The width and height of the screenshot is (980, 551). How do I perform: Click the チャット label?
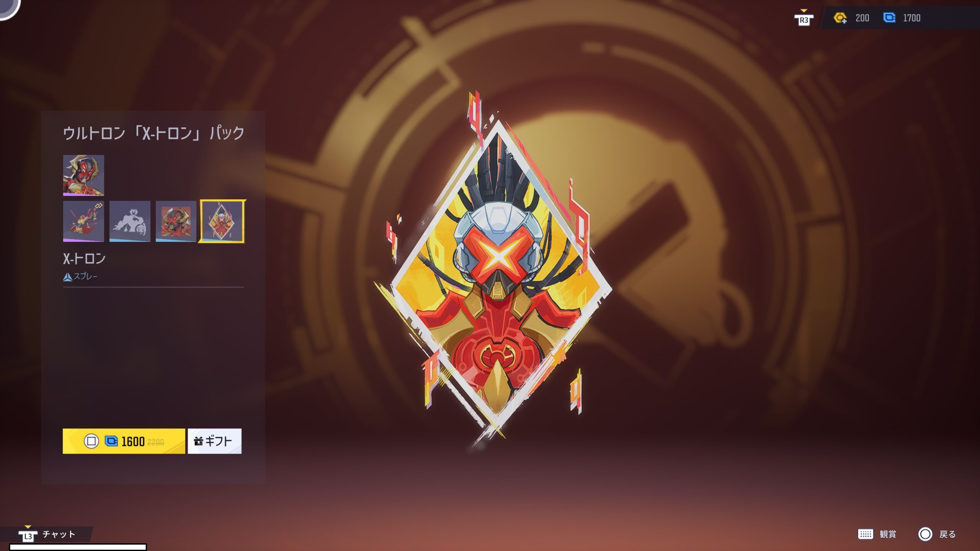tap(59, 534)
